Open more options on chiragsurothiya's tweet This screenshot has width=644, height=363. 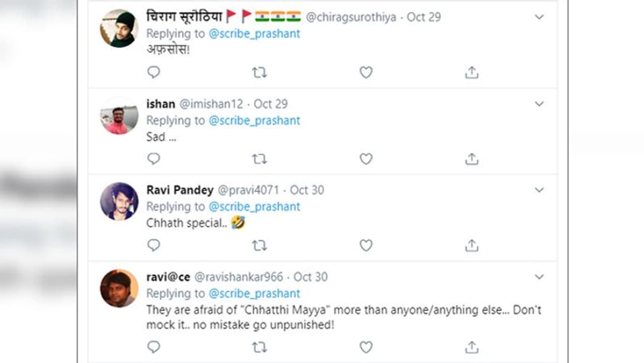[539, 17]
